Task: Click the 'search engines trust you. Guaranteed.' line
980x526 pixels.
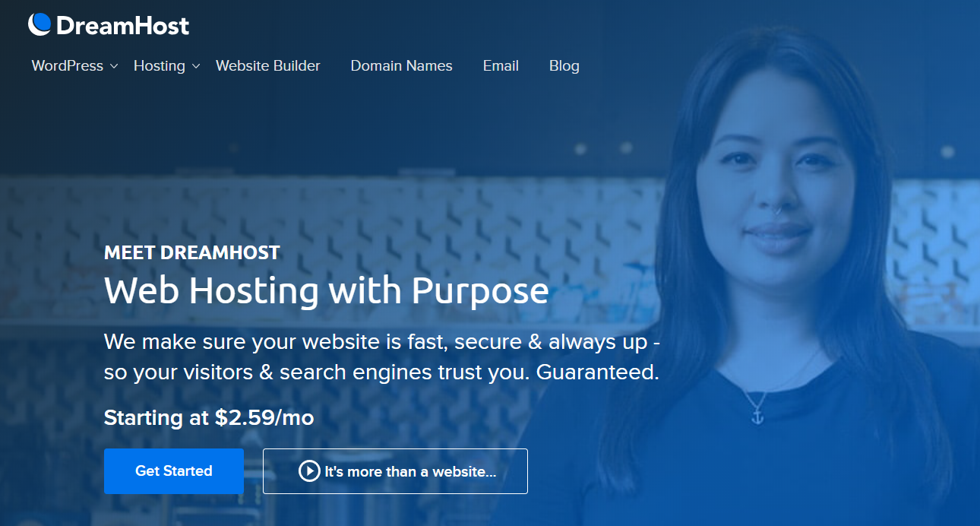Action: pos(381,373)
